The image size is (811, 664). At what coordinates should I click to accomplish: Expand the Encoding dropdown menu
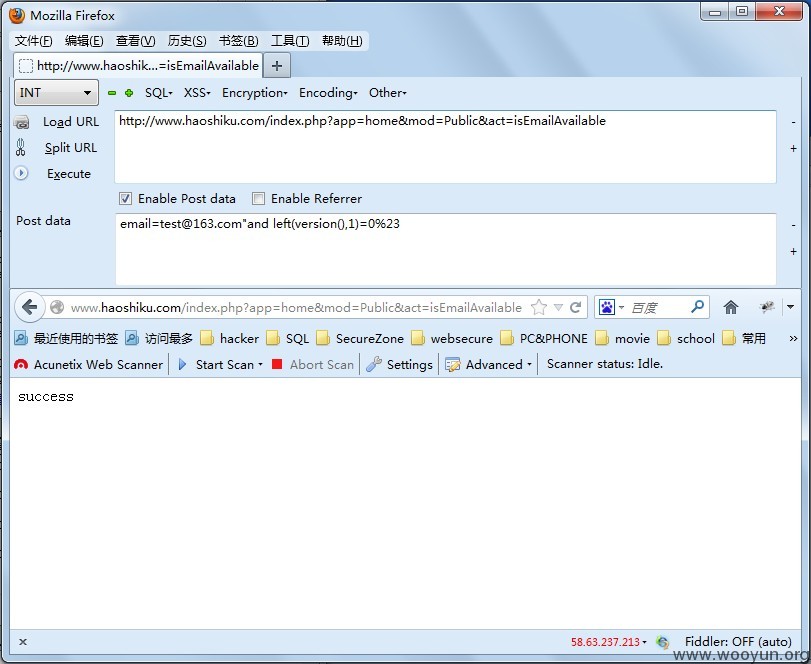pyautogui.click(x=328, y=93)
